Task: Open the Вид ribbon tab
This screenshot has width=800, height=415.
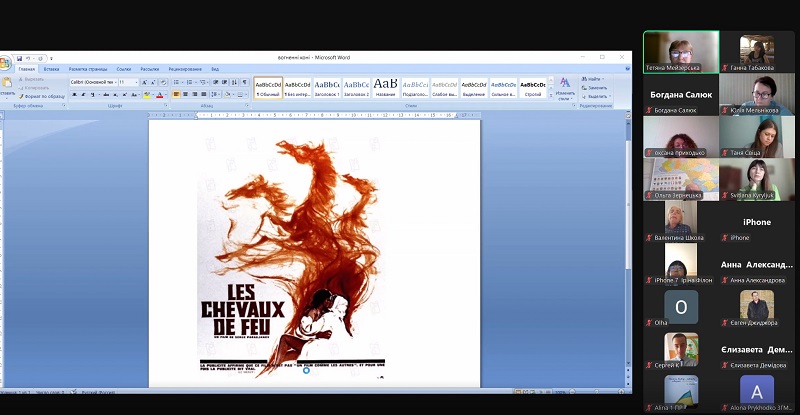Action: click(x=215, y=69)
